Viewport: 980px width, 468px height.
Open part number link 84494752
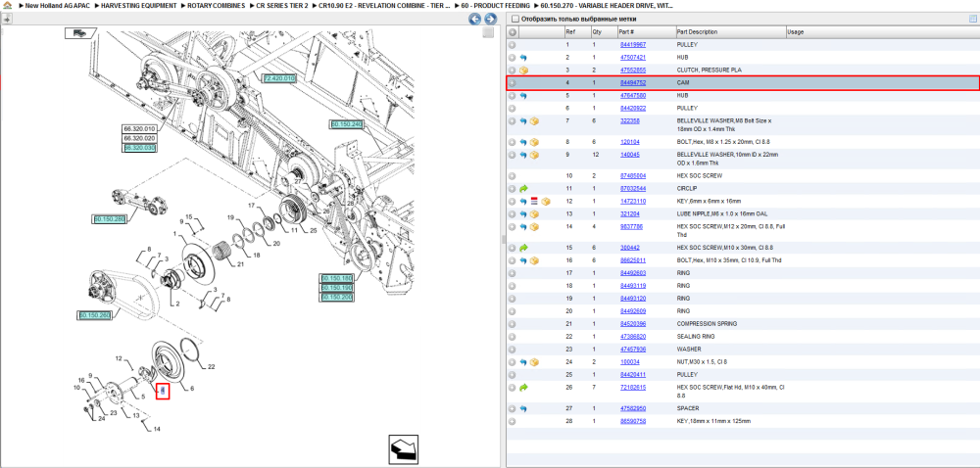coord(632,83)
